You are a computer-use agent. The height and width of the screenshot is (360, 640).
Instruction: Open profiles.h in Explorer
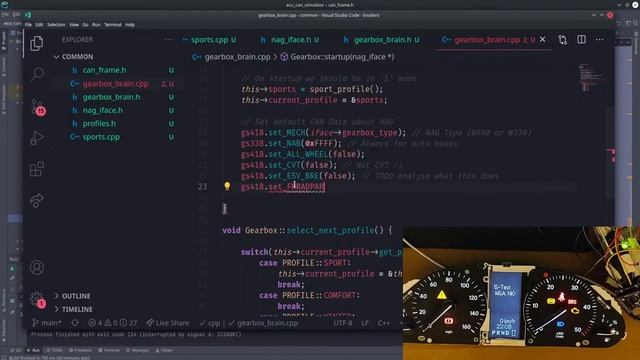tap(99, 124)
